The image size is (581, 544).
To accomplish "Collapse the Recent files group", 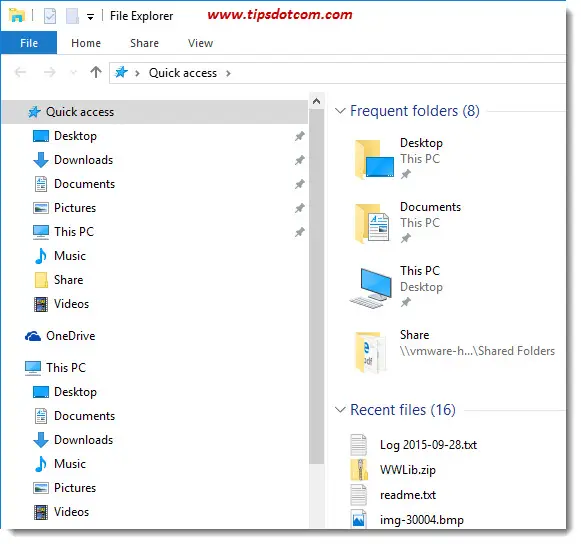I will [340, 409].
